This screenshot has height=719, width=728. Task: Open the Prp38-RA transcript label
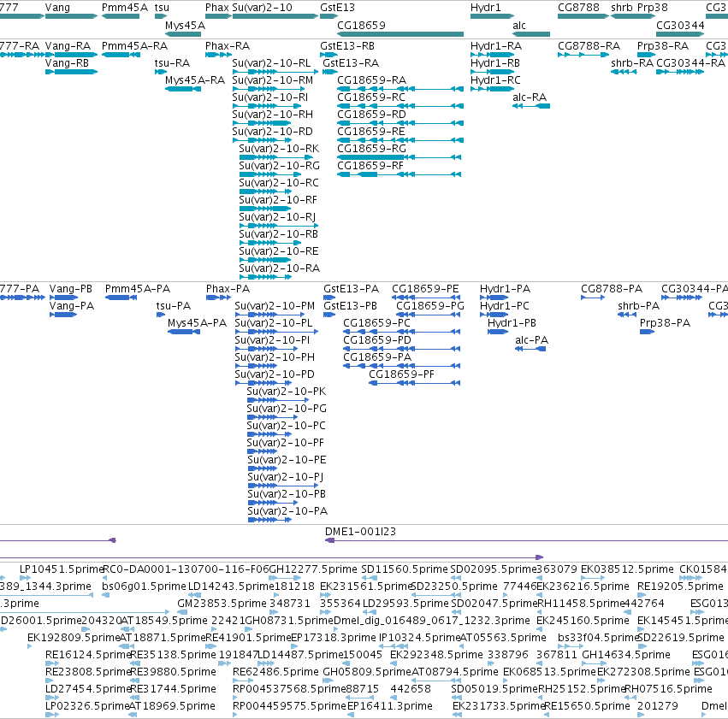(663, 46)
